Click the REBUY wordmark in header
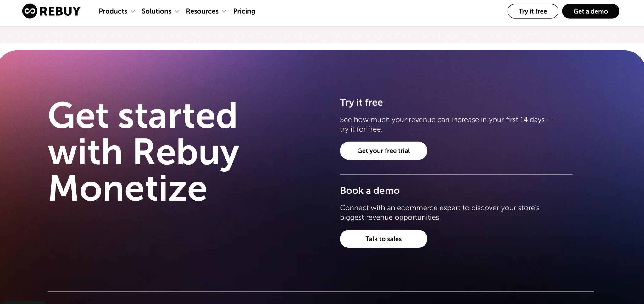 pyautogui.click(x=60, y=11)
